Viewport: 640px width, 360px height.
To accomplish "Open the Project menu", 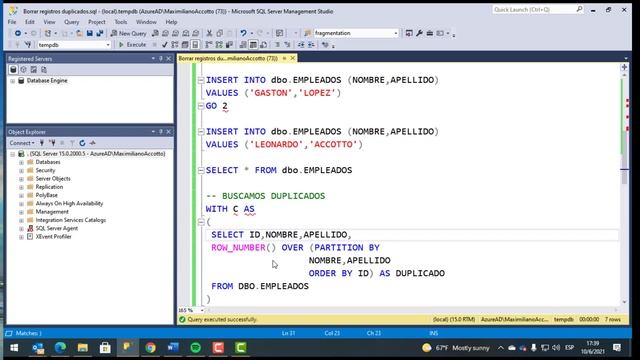I will (97, 22).
